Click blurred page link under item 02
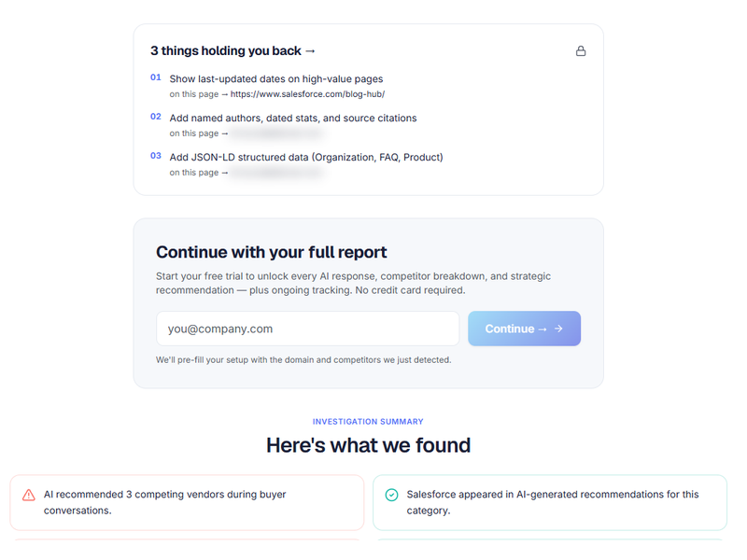The image size is (747, 560). (277, 133)
